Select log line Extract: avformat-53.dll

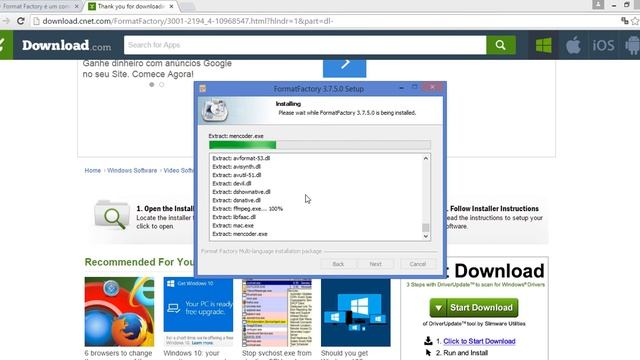(x=241, y=158)
